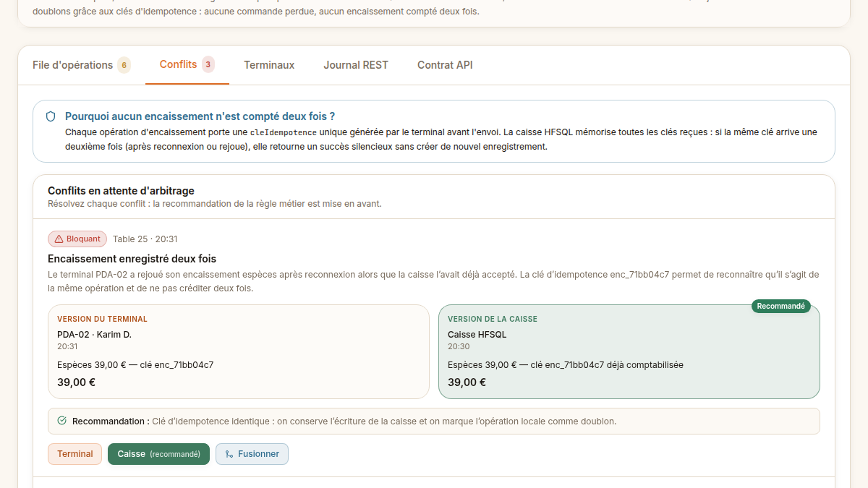Go to the Contrat API tab

445,65
